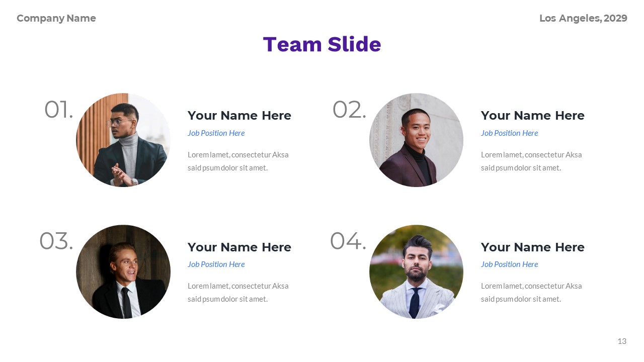Select the slide number 13

[622, 341]
